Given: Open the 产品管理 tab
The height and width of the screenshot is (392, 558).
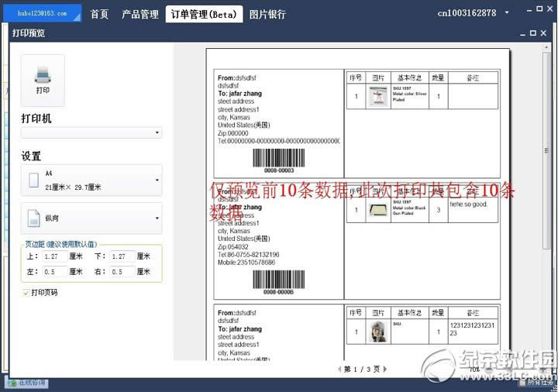Looking at the screenshot, I should tap(139, 14).
